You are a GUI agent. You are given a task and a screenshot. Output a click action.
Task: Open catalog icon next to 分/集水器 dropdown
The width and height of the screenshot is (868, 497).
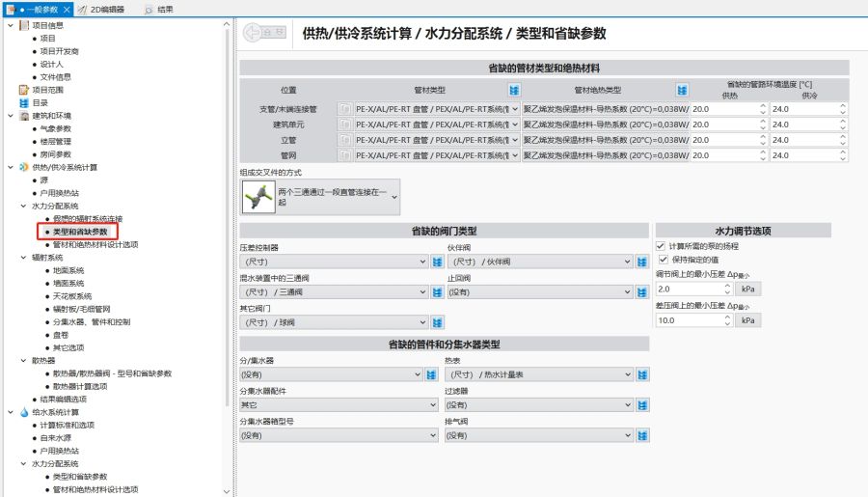coord(432,375)
